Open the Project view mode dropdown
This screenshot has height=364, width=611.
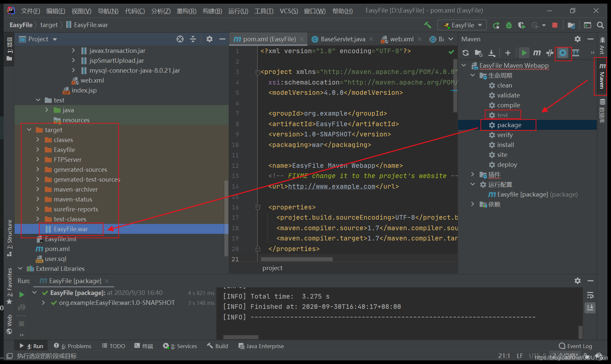click(55, 39)
